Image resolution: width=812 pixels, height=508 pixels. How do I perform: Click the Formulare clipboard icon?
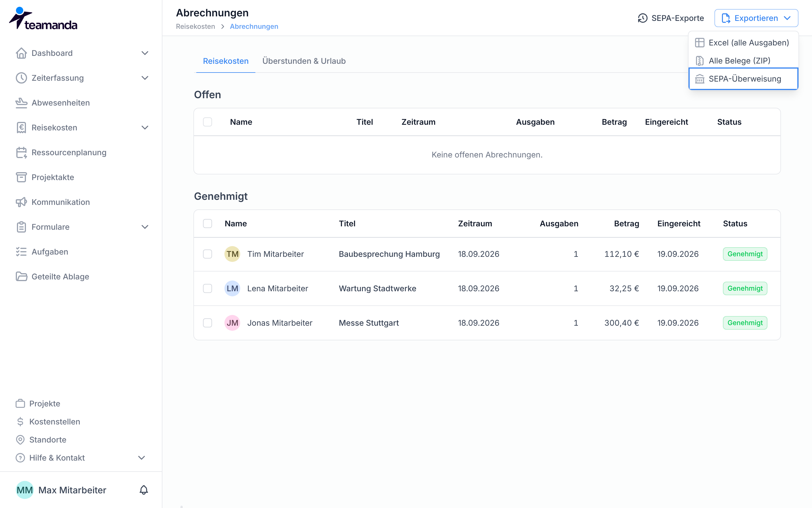[x=21, y=227]
